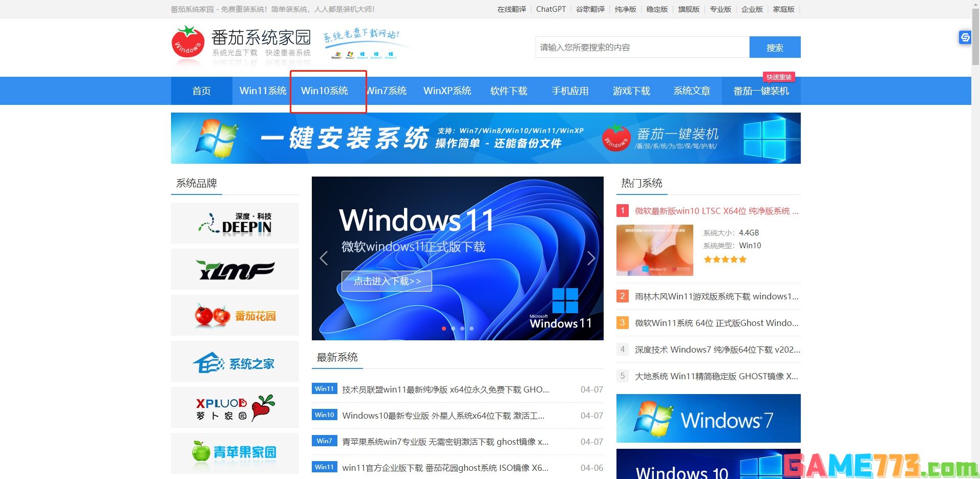The image size is (980, 479).
Task: Open 微软最新版win10 LTSC X64位 link
Action: pos(717,211)
